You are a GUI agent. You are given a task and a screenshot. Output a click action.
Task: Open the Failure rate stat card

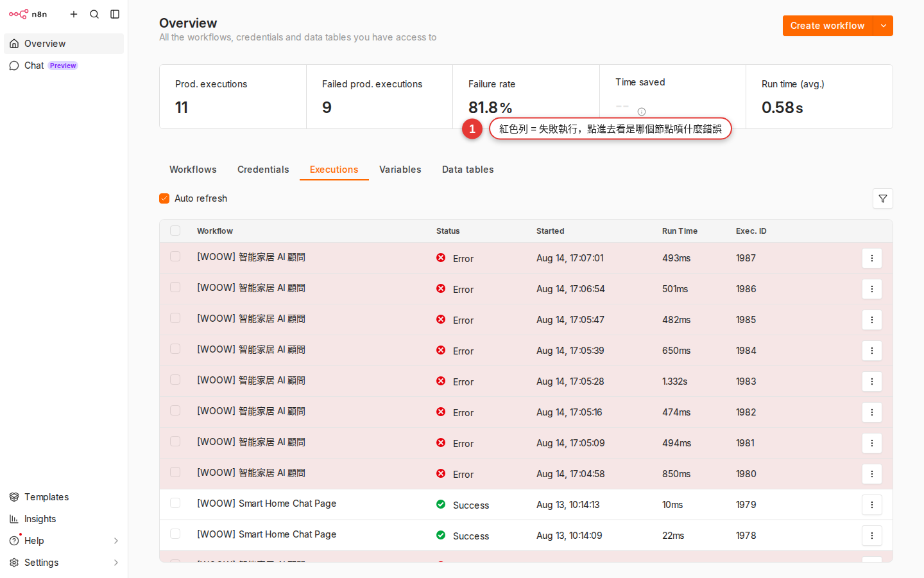526,97
